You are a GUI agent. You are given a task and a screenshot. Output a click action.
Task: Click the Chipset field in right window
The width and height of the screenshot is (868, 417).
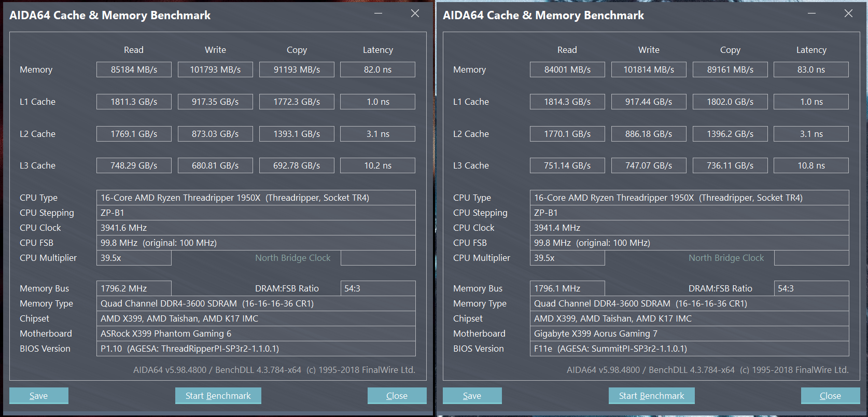690,318
